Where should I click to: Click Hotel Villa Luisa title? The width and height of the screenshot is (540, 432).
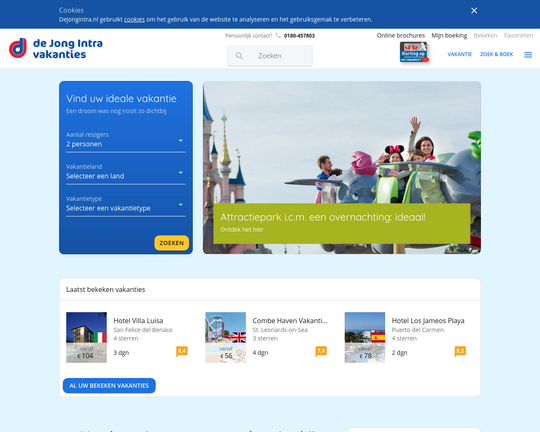138,321
